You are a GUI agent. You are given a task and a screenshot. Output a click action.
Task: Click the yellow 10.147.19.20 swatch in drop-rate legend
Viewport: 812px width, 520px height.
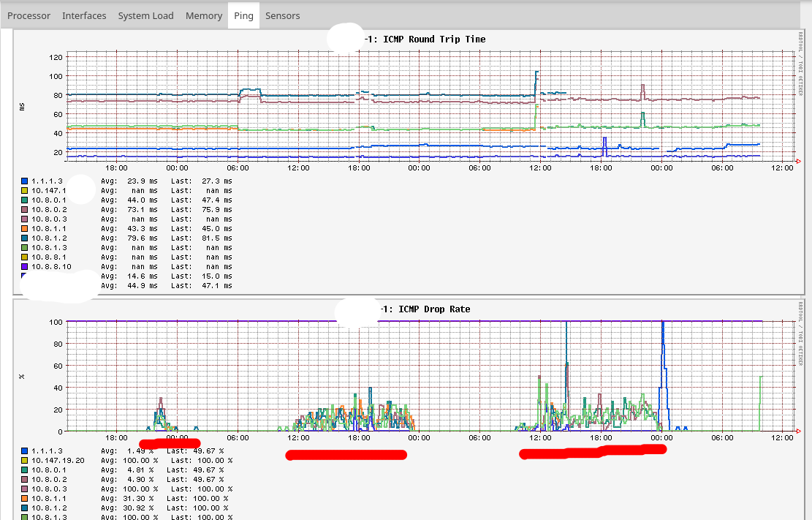tap(25, 461)
